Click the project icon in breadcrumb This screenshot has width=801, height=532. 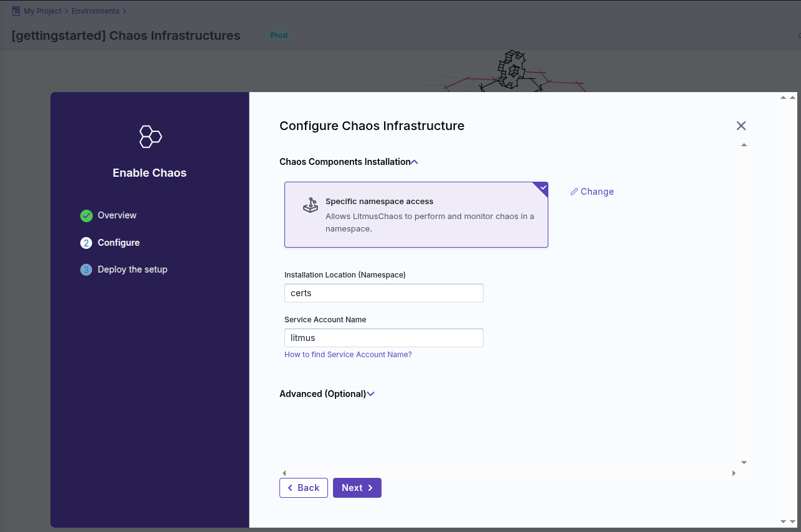coord(16,11)
